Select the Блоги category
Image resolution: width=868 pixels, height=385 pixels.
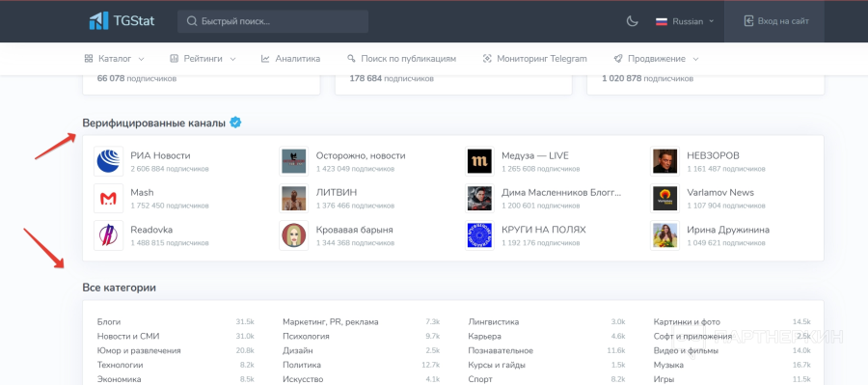[x=109, y=322]
